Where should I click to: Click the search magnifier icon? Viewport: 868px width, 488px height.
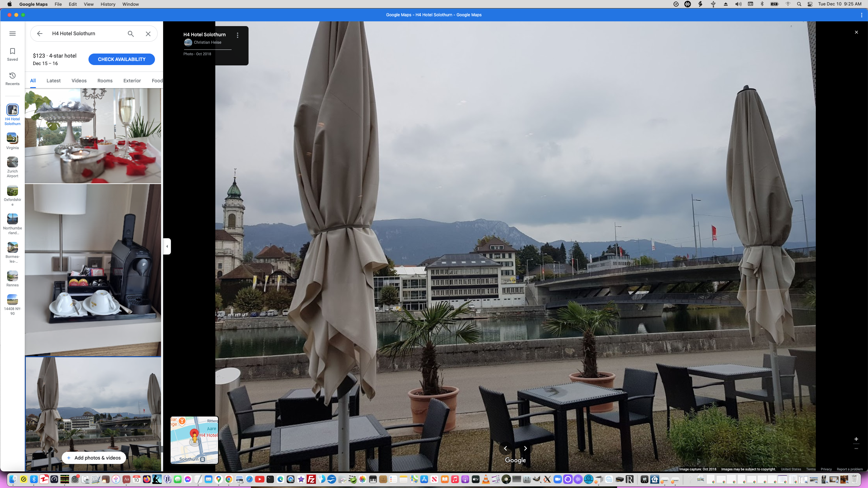tap(131, 34)
